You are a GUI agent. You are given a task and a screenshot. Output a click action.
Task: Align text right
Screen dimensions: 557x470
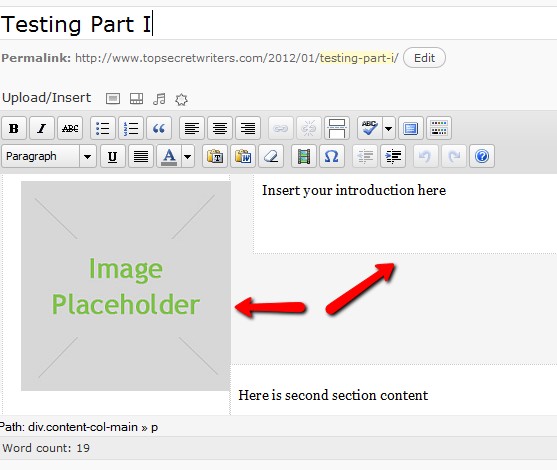point(248,128)
